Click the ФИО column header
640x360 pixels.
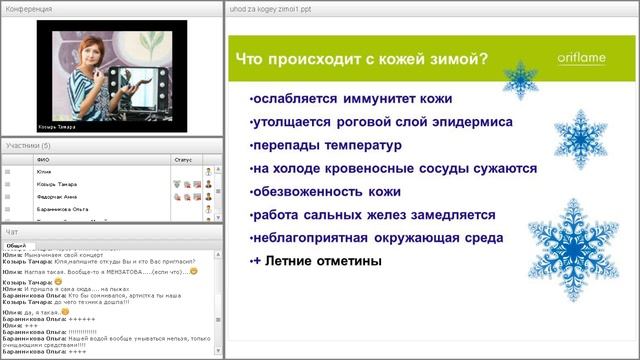coord(101,160)
